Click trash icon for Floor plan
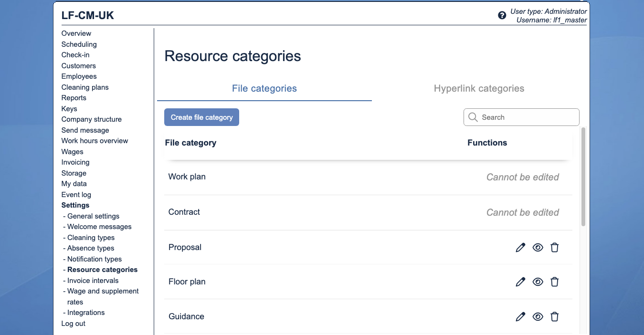The width and height of the screenshot is (644, 335). pos(554,282)
